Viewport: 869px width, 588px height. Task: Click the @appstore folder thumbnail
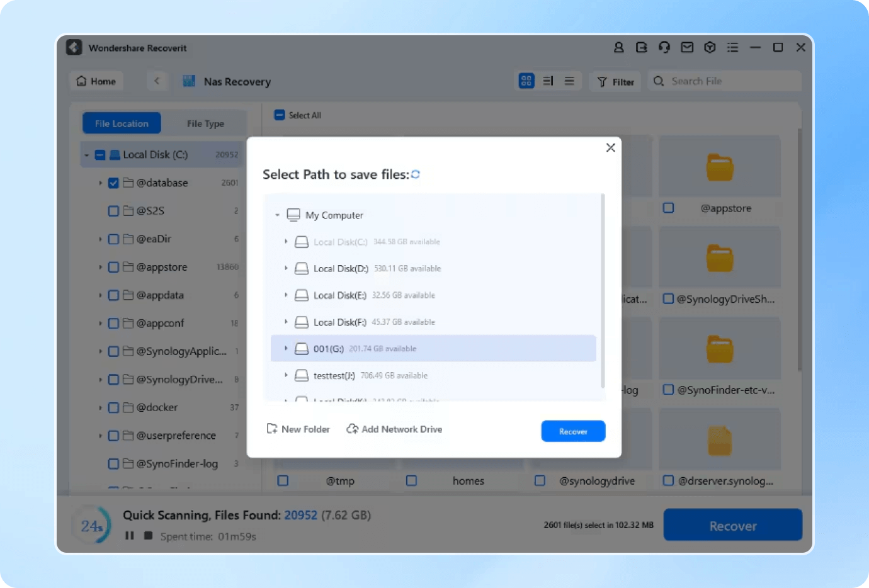pos(720,167)
